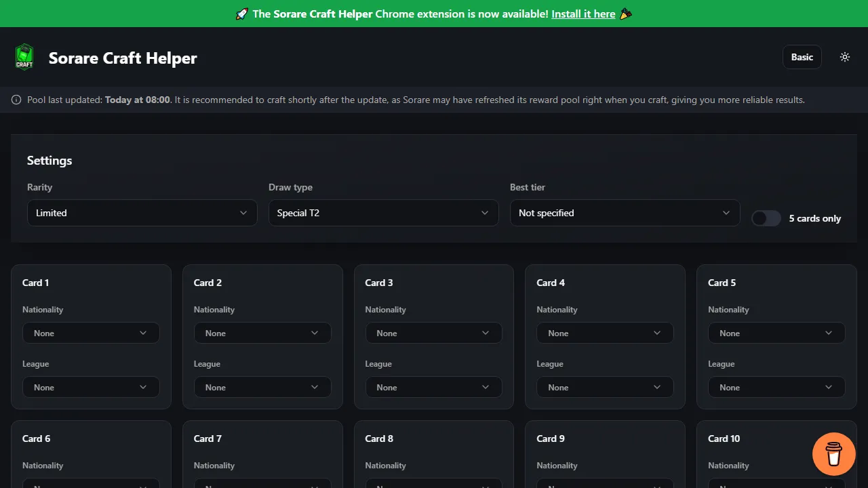The image size is (868, 488).
Task: Open the League dropdown for Card 3
Action: pyautogui.click(x=433, y=387)
